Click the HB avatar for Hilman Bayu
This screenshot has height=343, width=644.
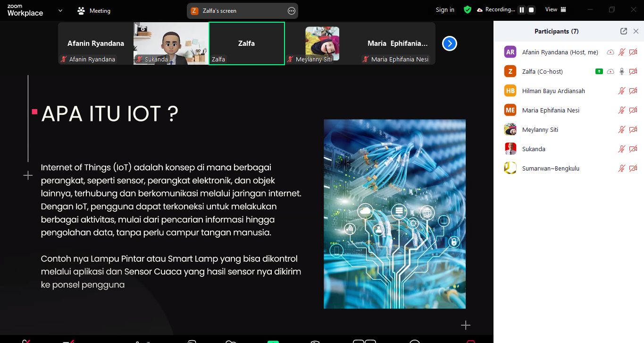510,91
